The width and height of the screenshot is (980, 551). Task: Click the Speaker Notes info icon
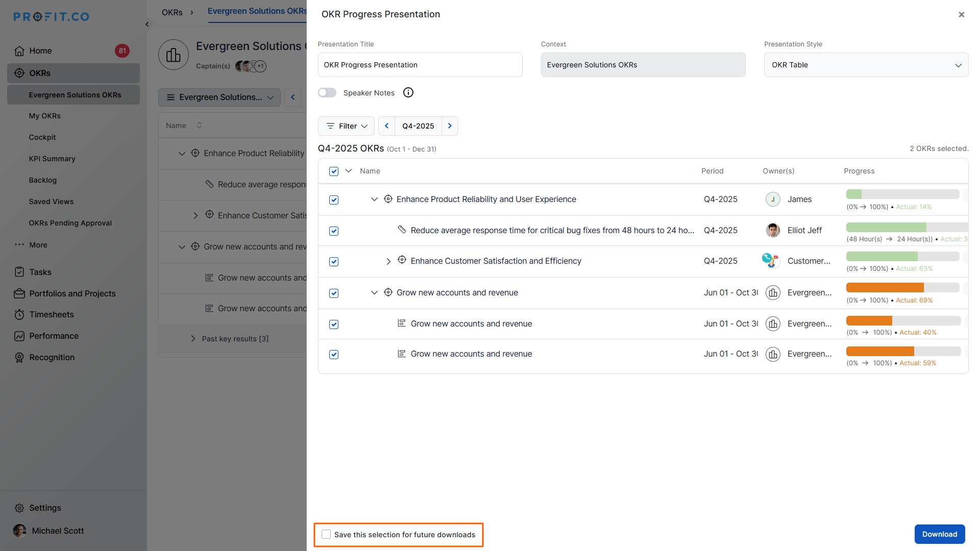tap(408, 92)
